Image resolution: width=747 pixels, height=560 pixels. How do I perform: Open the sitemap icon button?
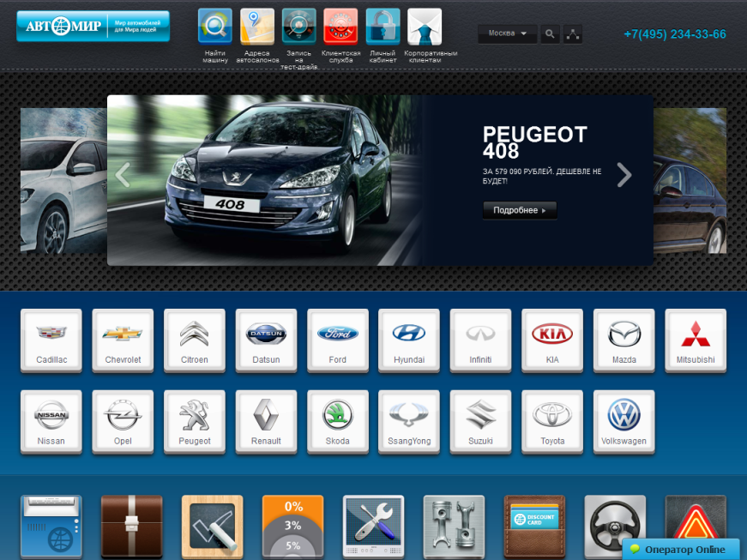(573, 33)
